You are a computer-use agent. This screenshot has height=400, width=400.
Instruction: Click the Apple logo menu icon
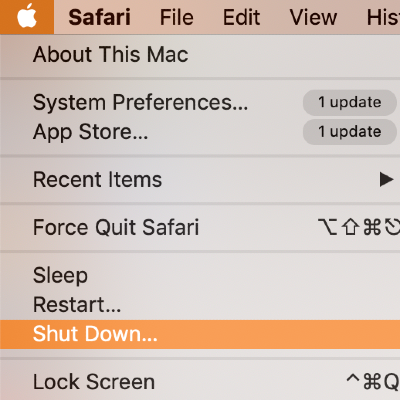(x=27, y=17)
